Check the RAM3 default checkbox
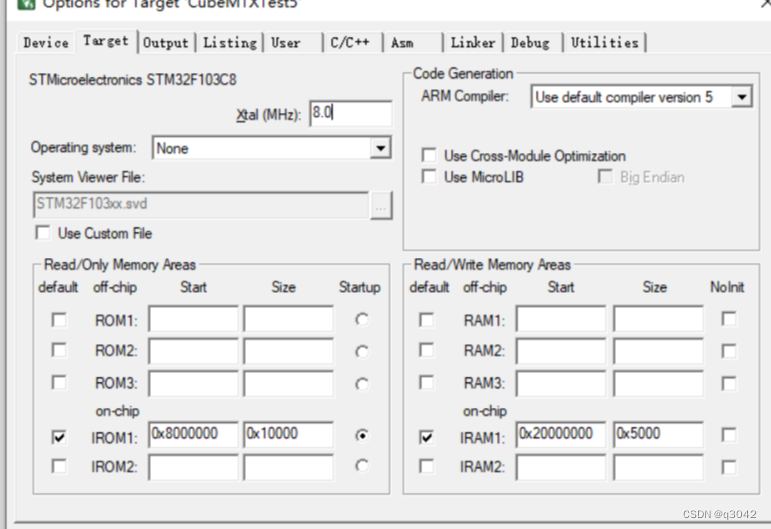Viewport: 771px width, 529px height. pyautogui.click(x=426, y=382)
